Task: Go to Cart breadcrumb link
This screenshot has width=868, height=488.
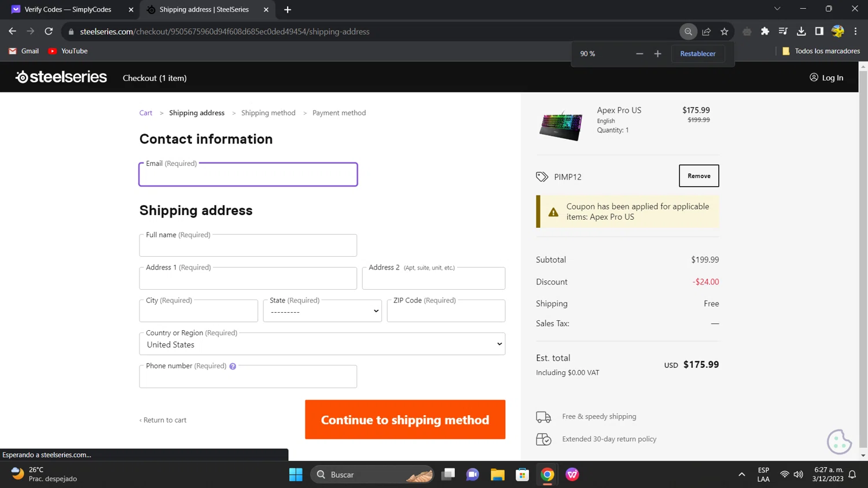Action: 146,113
